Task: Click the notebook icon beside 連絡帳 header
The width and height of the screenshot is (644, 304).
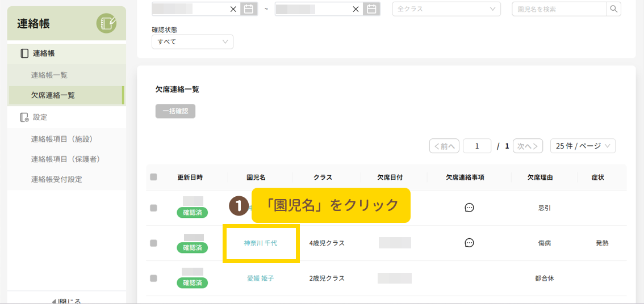Action: pos(106,23)
